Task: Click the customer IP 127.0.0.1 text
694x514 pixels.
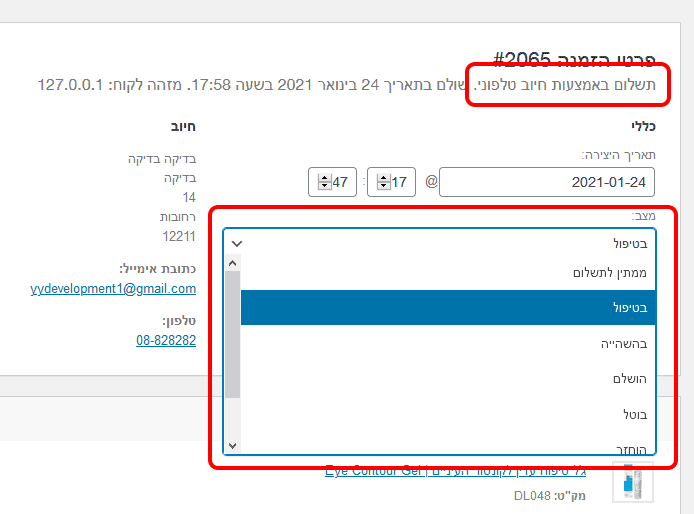Action: [70, 85]
